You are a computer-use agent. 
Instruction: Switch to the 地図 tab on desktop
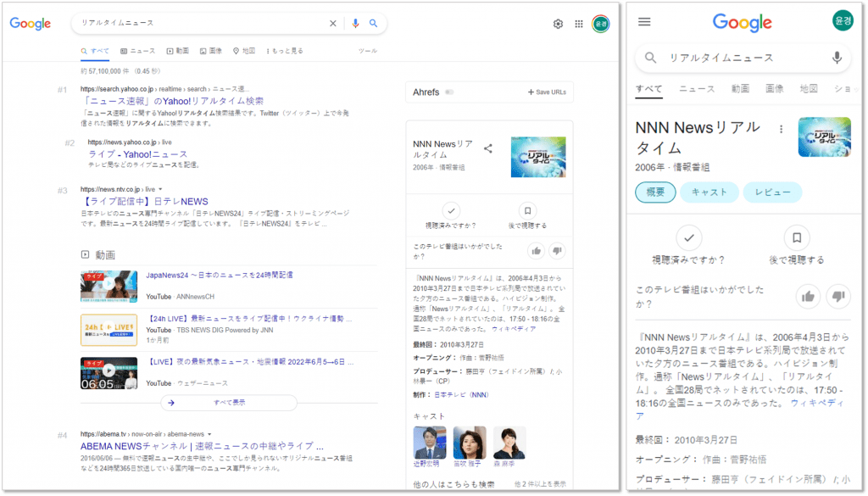tap(244, 51)
